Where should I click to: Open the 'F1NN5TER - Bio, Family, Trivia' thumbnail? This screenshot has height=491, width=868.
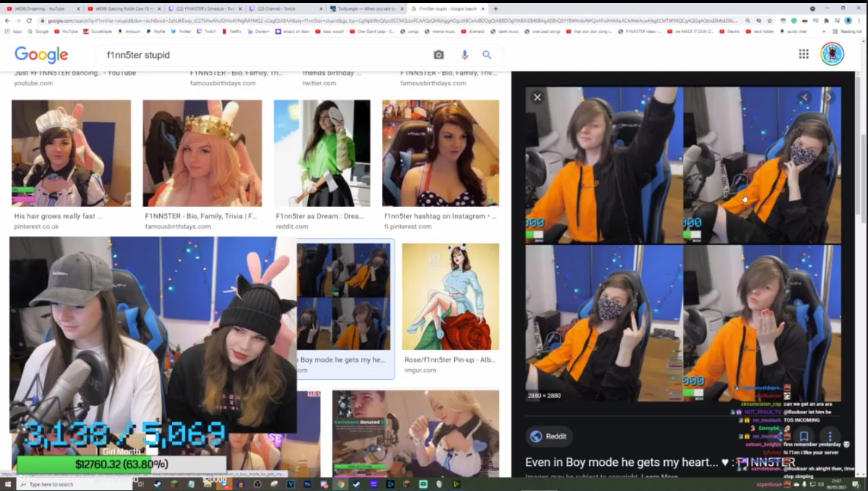202,153
